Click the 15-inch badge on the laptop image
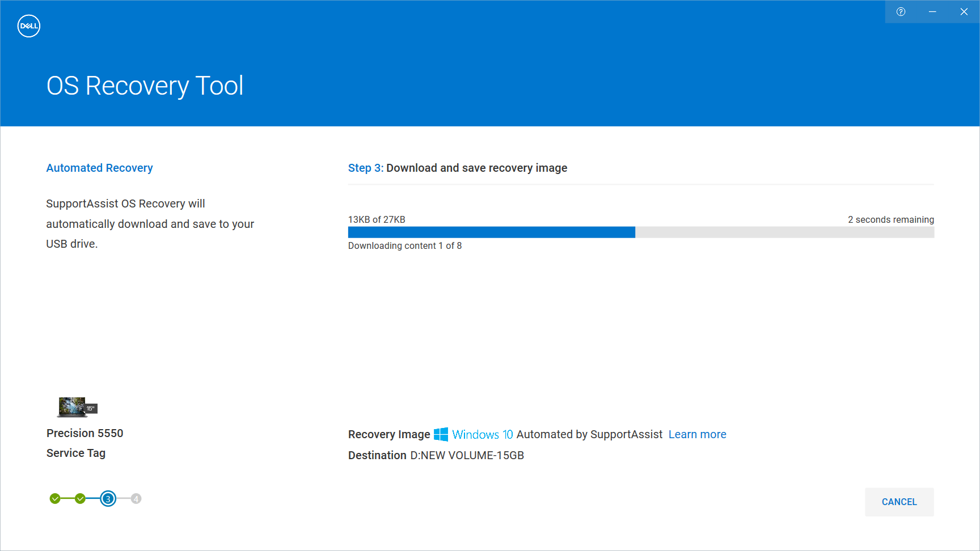The height and width of the screenshot is (551, 980). [90, 408]
